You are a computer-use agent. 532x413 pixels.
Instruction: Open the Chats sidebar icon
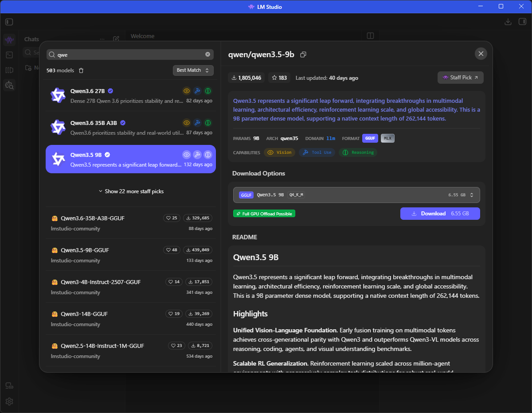[x=9, y=40]
